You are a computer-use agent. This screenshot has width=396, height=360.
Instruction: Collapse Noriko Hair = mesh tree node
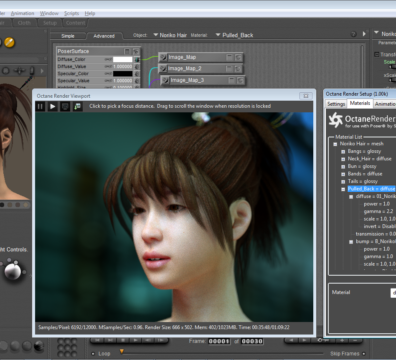[335, 144]
